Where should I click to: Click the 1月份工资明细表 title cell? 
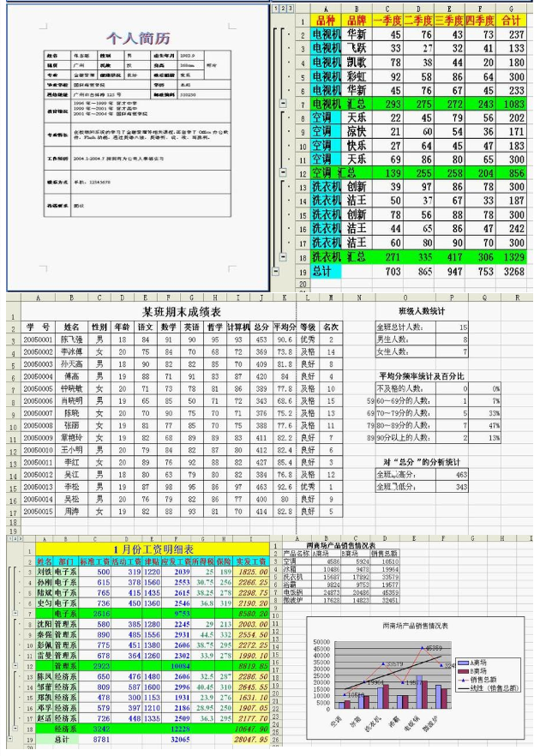[x=153, y=549]
